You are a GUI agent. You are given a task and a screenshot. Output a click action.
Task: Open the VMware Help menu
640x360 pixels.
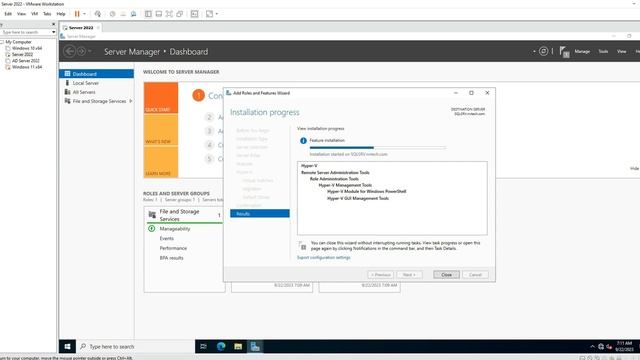(61, 14)
